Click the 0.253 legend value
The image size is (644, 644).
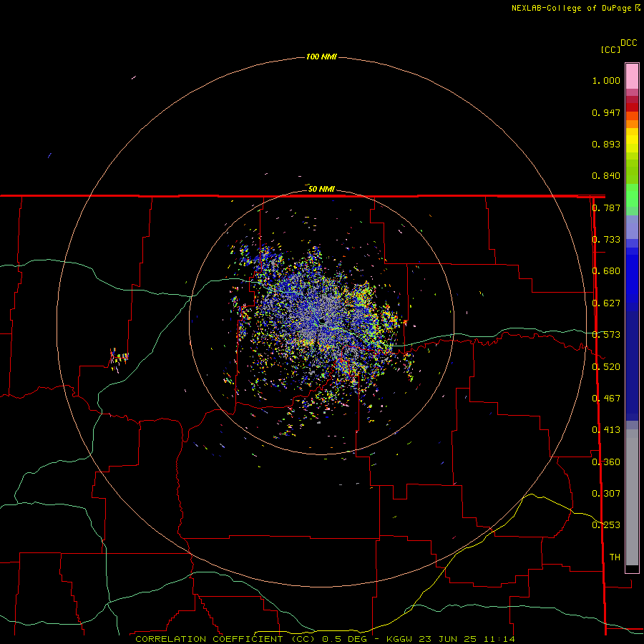pyautogui.click(x=606, y=525)
